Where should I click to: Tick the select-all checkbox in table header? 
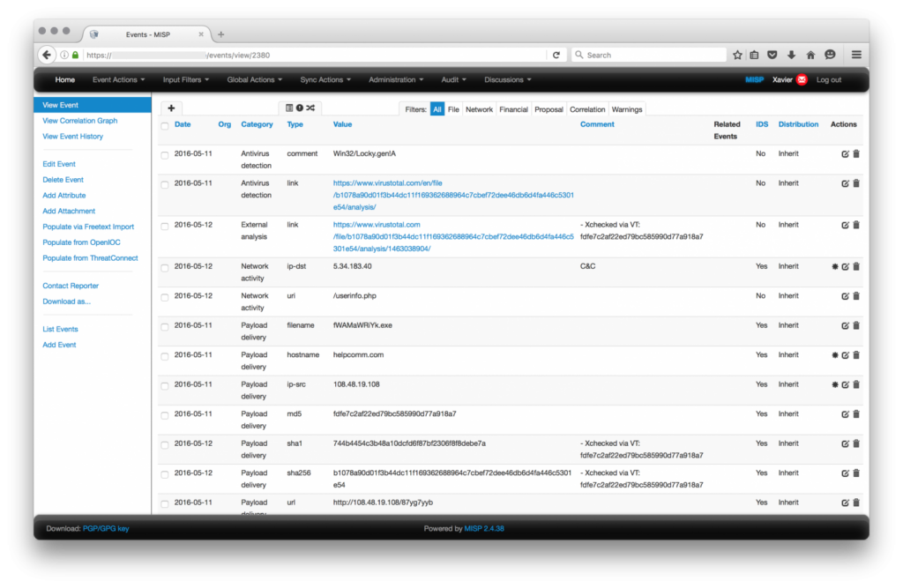point(164,125)
